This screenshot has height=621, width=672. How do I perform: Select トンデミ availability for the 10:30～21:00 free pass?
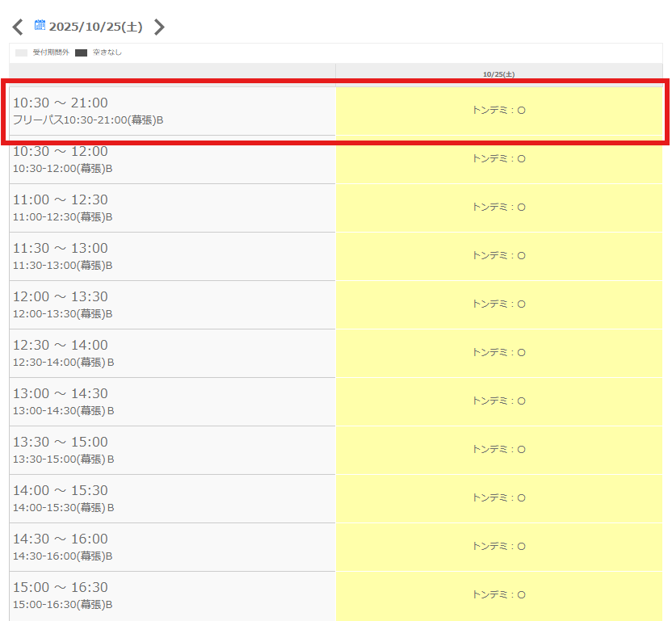tap(498, 111)
